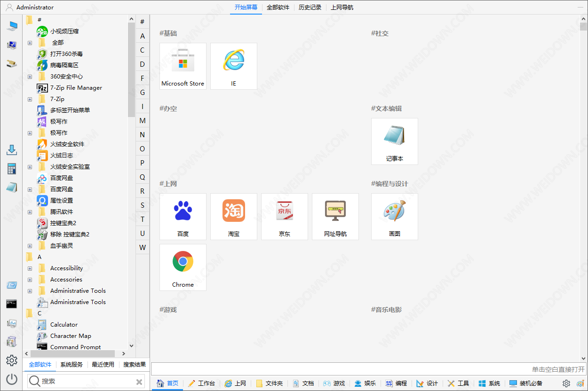Expand the 血手幽灵 folder
This screenshot has height=391, width=588.
point(30,246)
